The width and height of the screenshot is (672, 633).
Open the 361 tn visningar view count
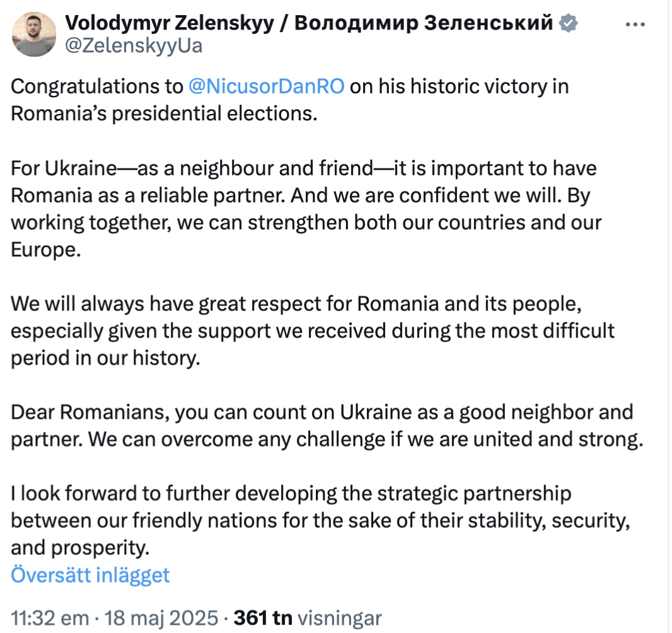307,618
